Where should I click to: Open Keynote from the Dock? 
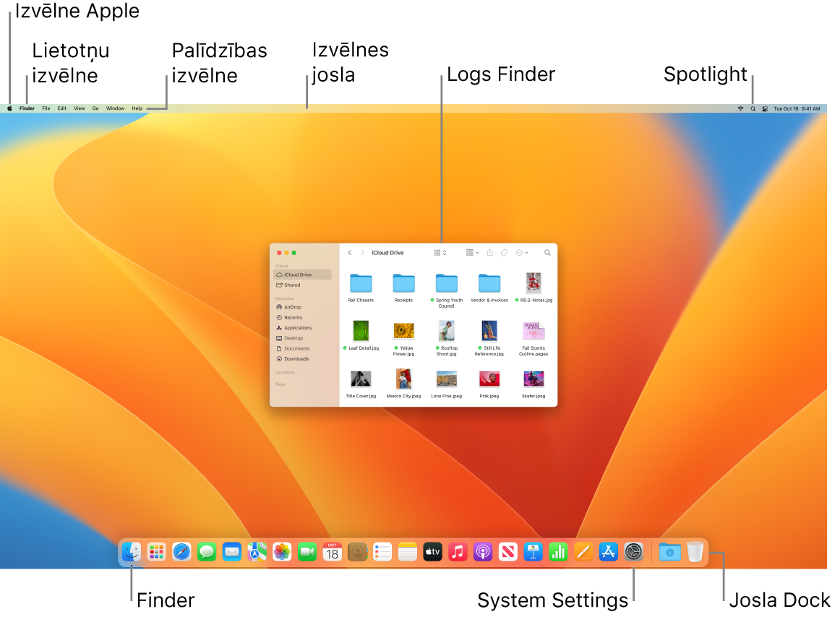(533, 552)
